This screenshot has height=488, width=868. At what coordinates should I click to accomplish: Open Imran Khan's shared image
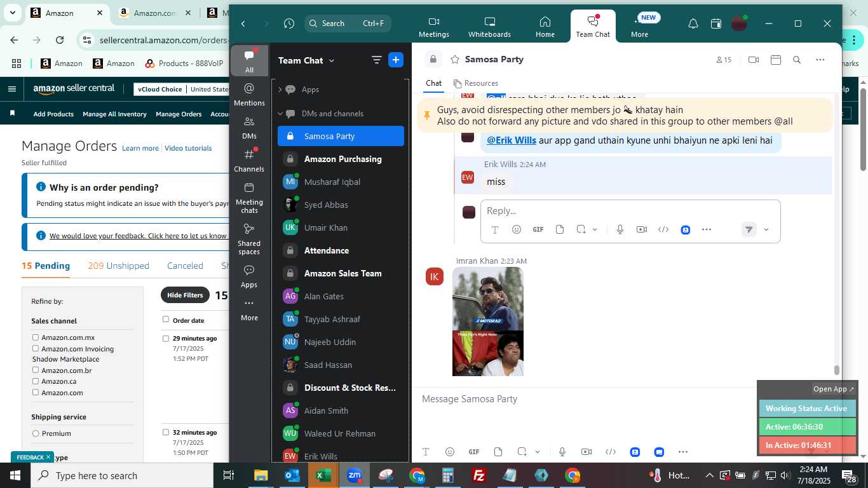[488, 322]
